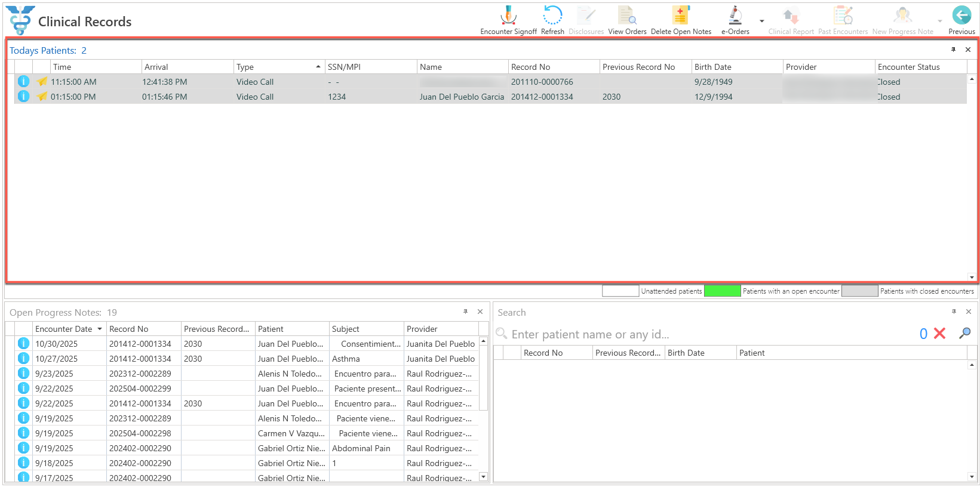Screen dimensions: 980x487
Task: Expand the e-Orders dropdown arrow
Action: click(x=761, y=21)
